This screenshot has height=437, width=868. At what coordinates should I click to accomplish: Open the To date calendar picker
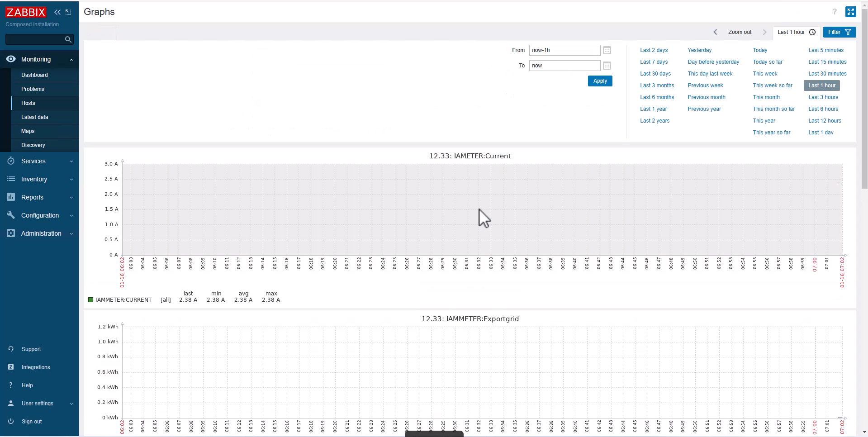click(x=607, y=66)
